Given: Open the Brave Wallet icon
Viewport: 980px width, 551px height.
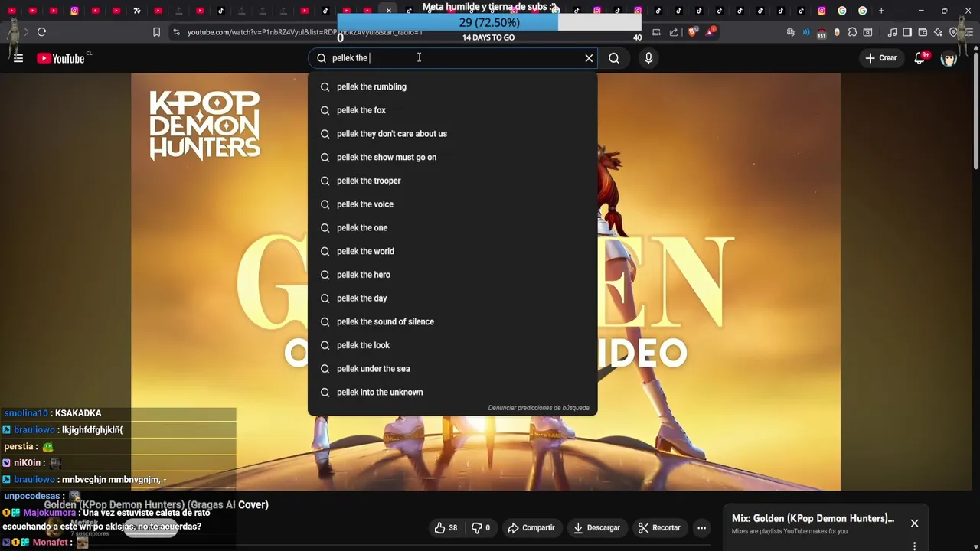Looking at the screenshot, I should [923, 32].
